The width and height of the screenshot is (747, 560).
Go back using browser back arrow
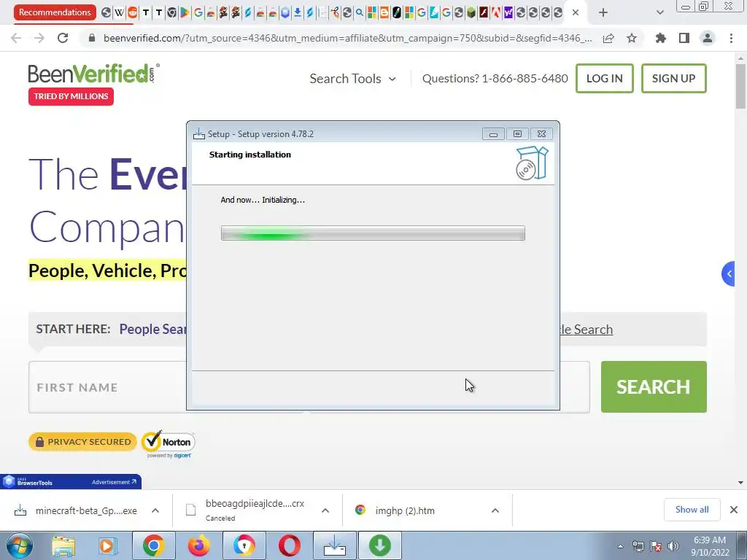pyautogui.click(x=16, y=38)
